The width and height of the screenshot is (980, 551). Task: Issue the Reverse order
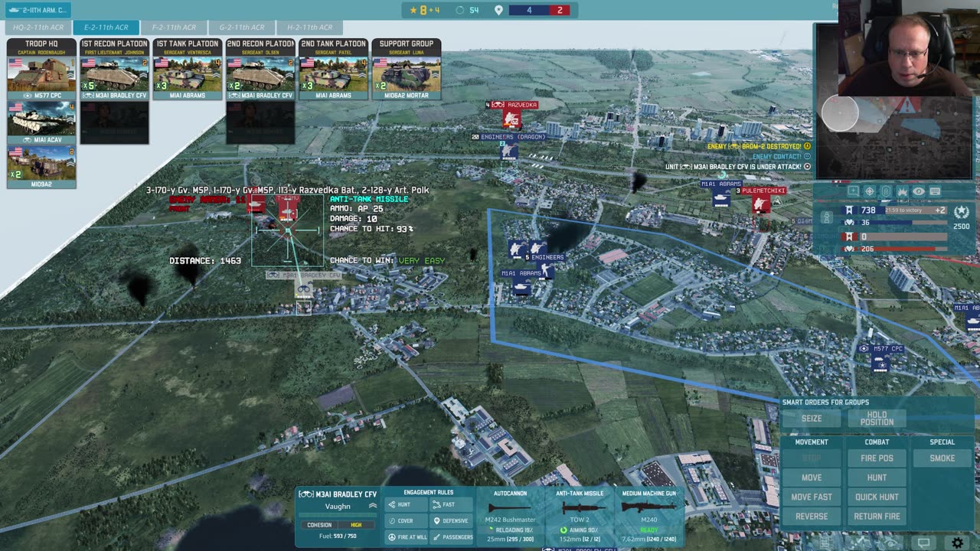[x=812, y=517]
